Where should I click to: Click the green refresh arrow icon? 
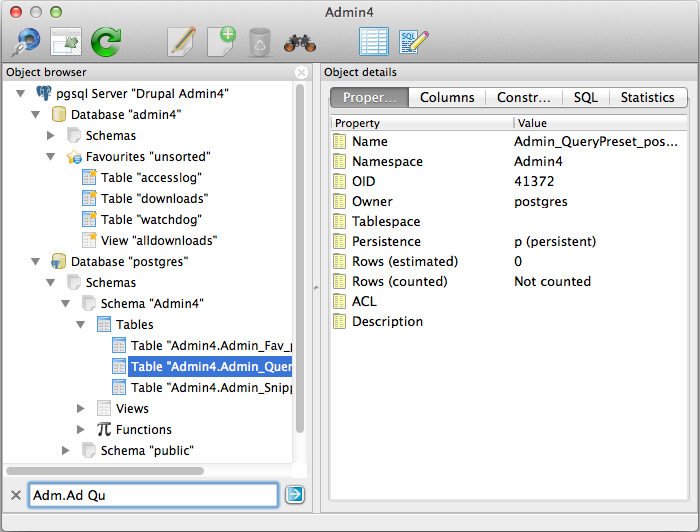click(x=106, y=42)
